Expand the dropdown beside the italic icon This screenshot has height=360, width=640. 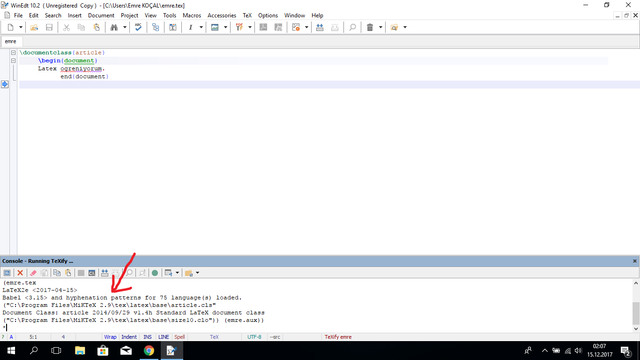point(201,27)
